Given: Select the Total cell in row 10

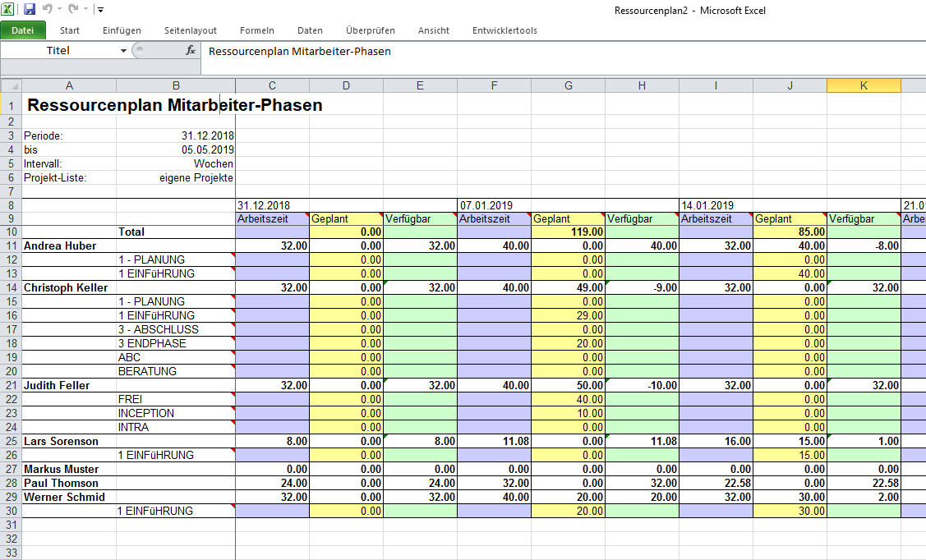Looking at the screenshot, I should tap(176, 232).
